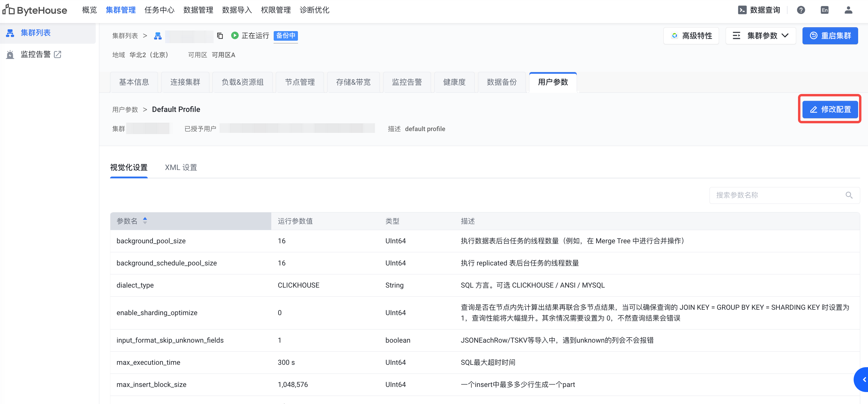Viewport: 868px width, 404px height.
Task: Restart the cluster button
Action: coord(830,36)
